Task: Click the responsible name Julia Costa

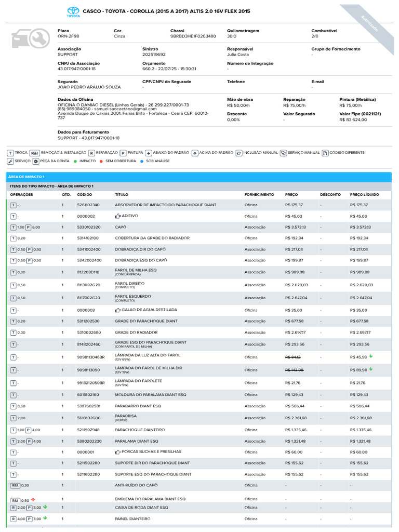Action: click(238, 55)
